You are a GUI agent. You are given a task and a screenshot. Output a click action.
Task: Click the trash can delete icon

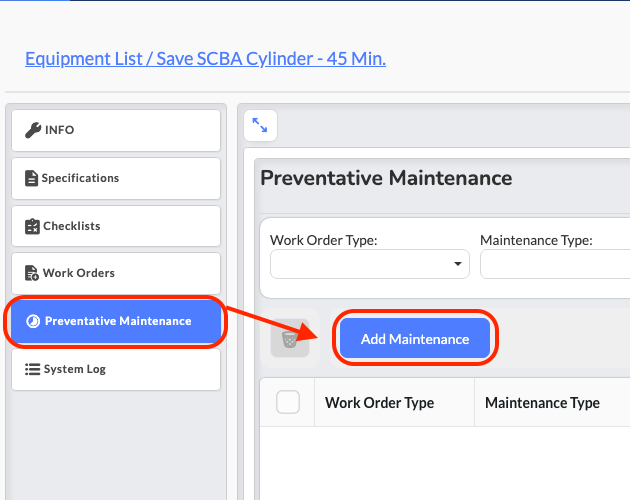(x=289, y=339)
